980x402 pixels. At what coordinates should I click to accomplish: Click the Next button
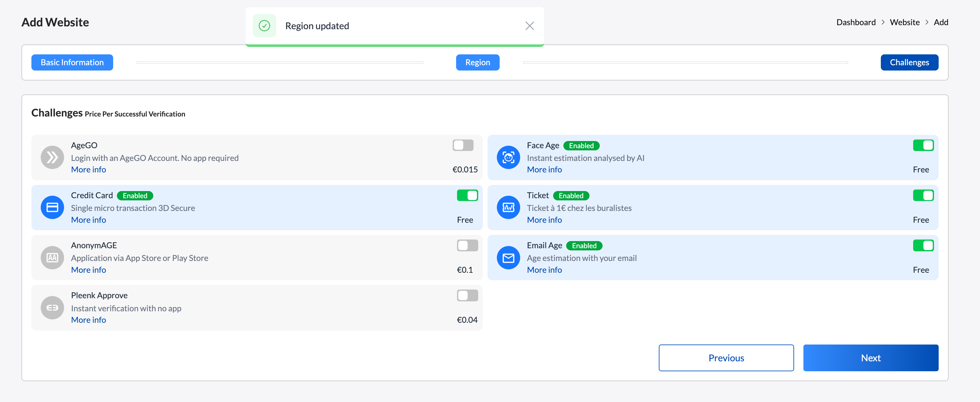[x=871, y=358]
